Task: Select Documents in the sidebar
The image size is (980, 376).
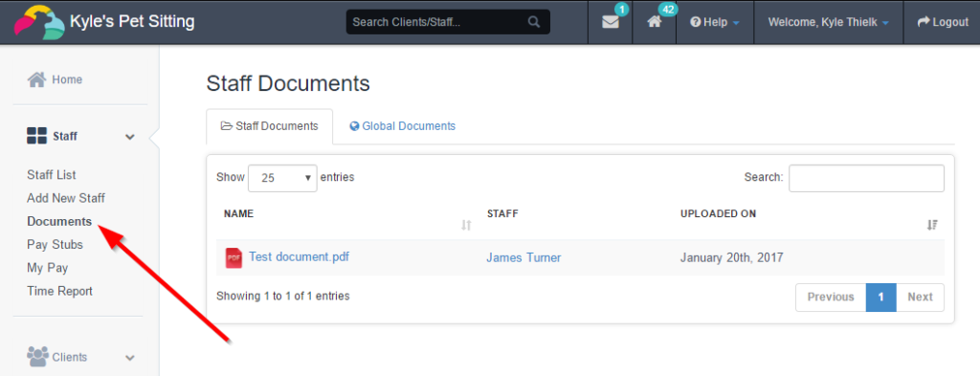Action: coord(59,222)
